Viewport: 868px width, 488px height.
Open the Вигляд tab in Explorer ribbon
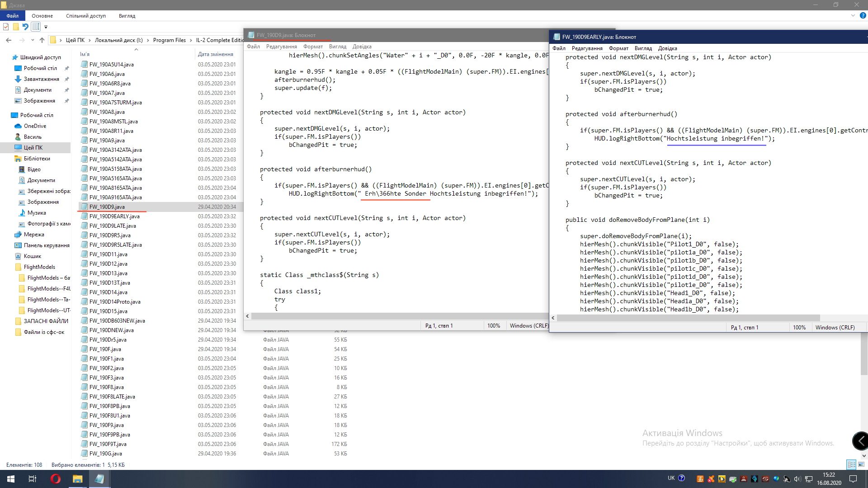pos(127,16)
